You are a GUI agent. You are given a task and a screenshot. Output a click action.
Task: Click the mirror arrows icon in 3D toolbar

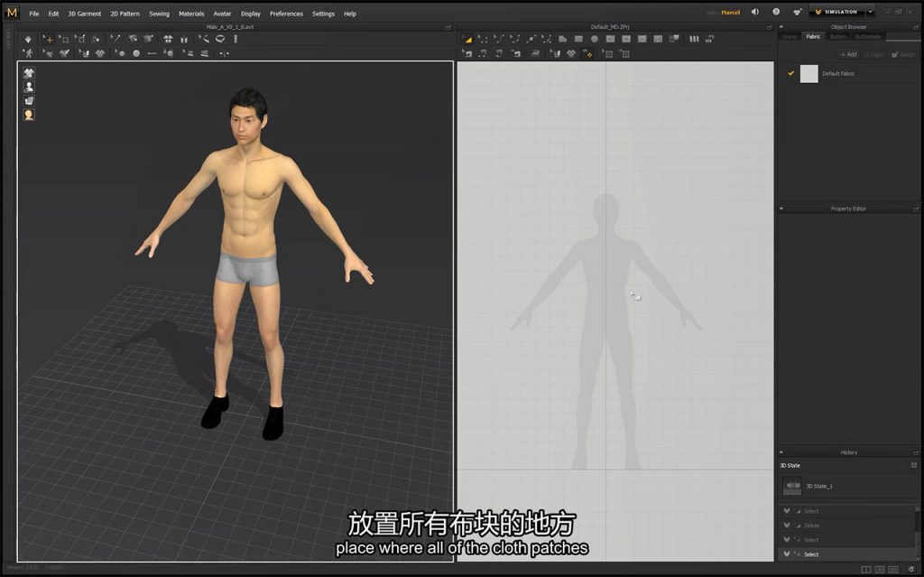[224, 53]
